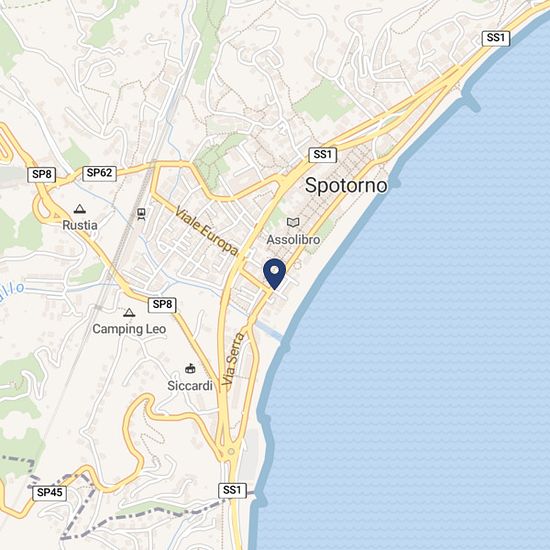Viewport: 550px width, 550px height.
Task: Click the Via Serra street label
Action: pyautogui.click(x=233, y=359)
